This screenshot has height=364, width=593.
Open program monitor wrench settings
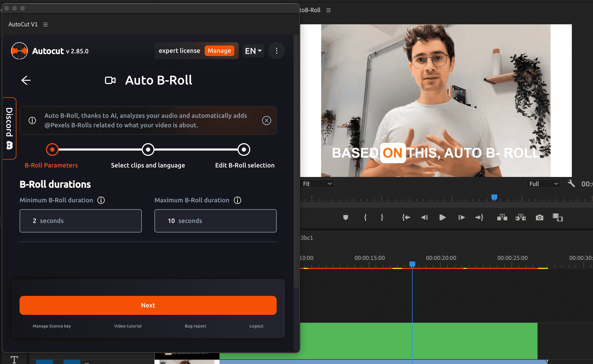571,184
